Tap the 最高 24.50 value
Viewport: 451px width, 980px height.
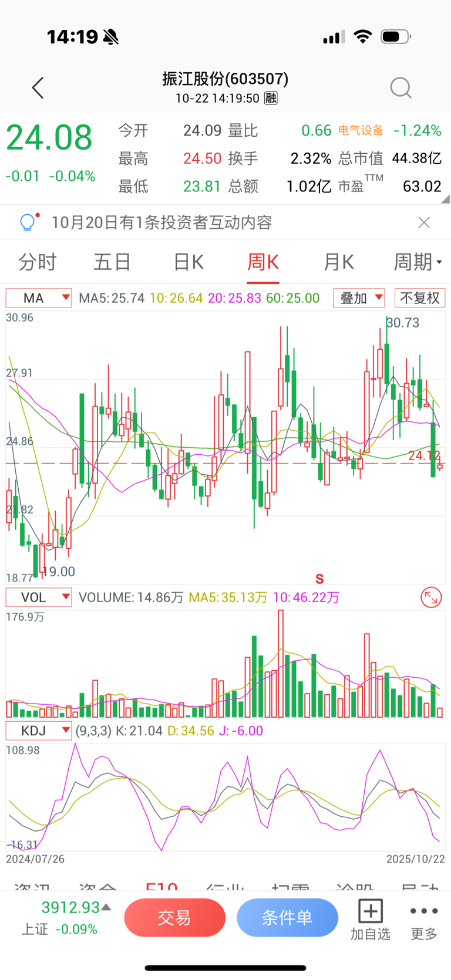tap(202, 158)
